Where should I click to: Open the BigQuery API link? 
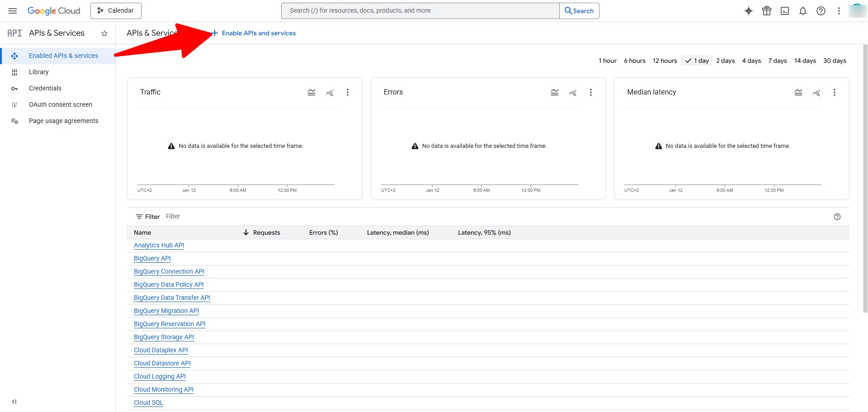point(152,258)
